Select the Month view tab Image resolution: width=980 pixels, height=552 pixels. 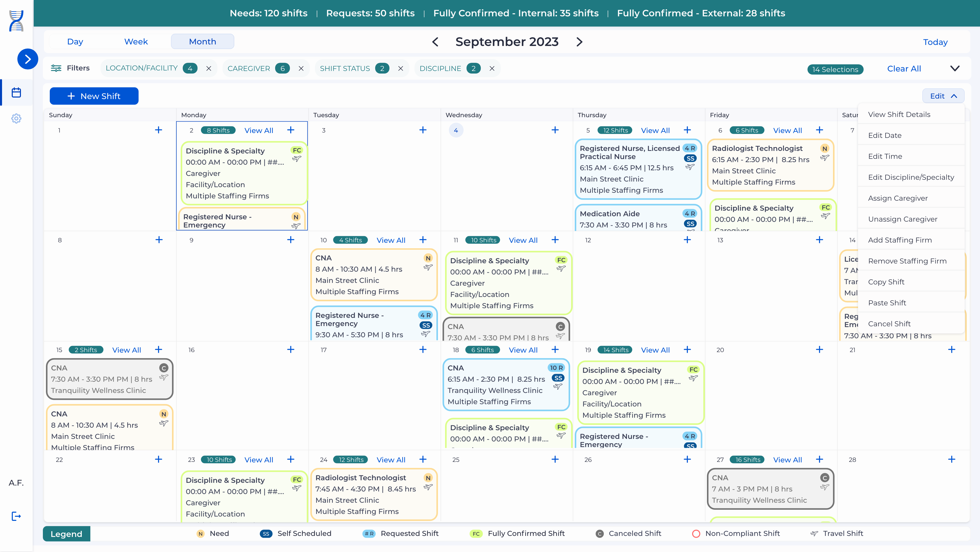pyautogui.click(x=202, y=42)
